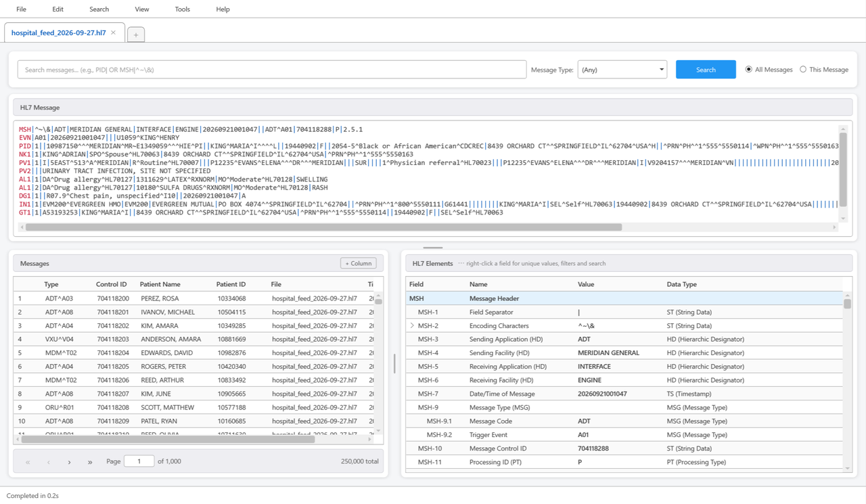Viewport: 866px width, 504px height.
Task: Click the PID segment line in HL7 Message
Action: pos(428,146)
